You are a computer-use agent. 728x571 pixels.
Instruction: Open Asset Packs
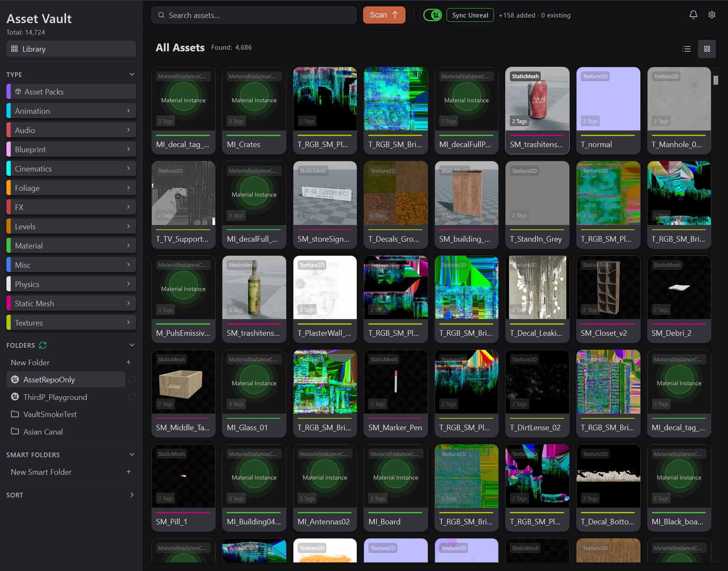[71, 92]
